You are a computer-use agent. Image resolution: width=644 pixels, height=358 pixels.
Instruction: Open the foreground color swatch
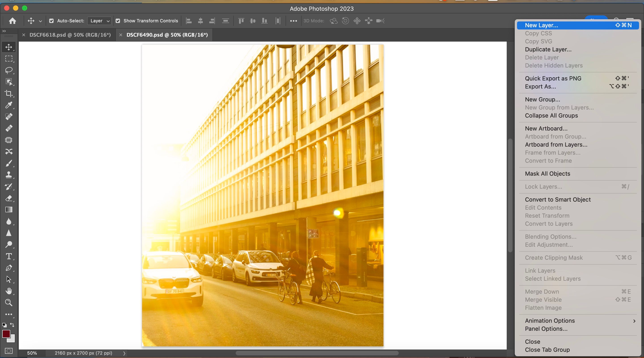7,334
